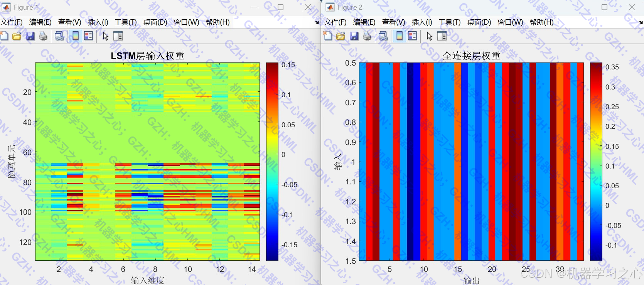Click the colorbar in Figure 2
Screen dimensions: 644x285
pyautogui.click(x=596, y=162)
